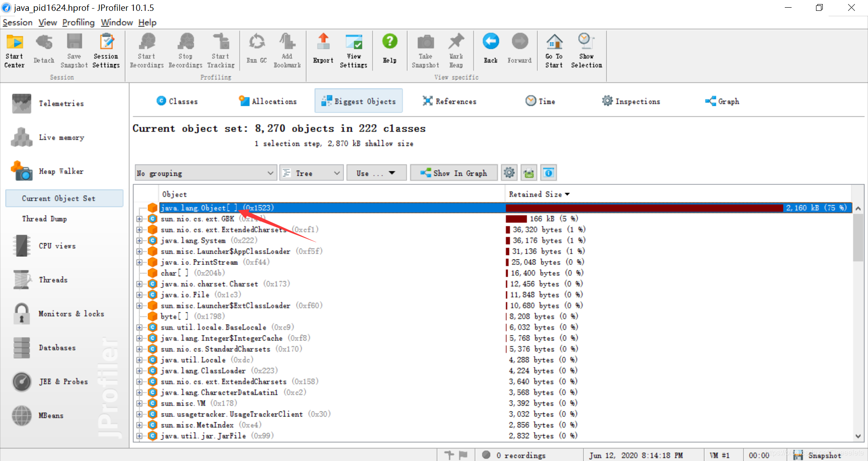Open the Use ... dropdown
The width and height of the screenshot is (868, 461).
coord(376,173)
